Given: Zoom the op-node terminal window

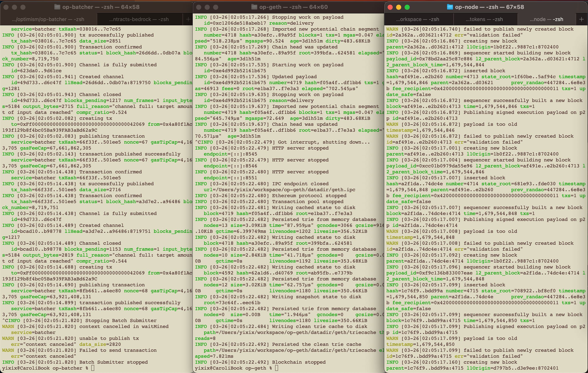Looking at the screenshot, I should (x=407, y=7).
